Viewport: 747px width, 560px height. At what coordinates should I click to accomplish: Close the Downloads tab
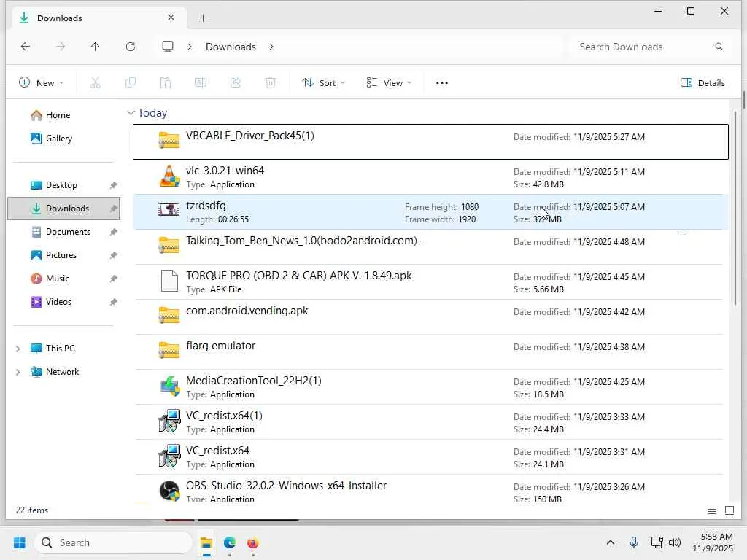click(x=171, y=17)
